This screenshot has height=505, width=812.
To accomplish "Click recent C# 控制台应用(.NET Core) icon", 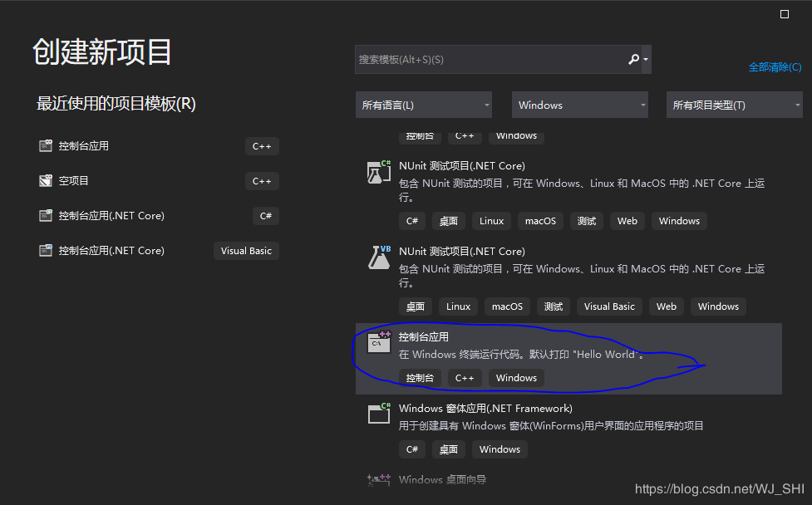I will (46, 216).
